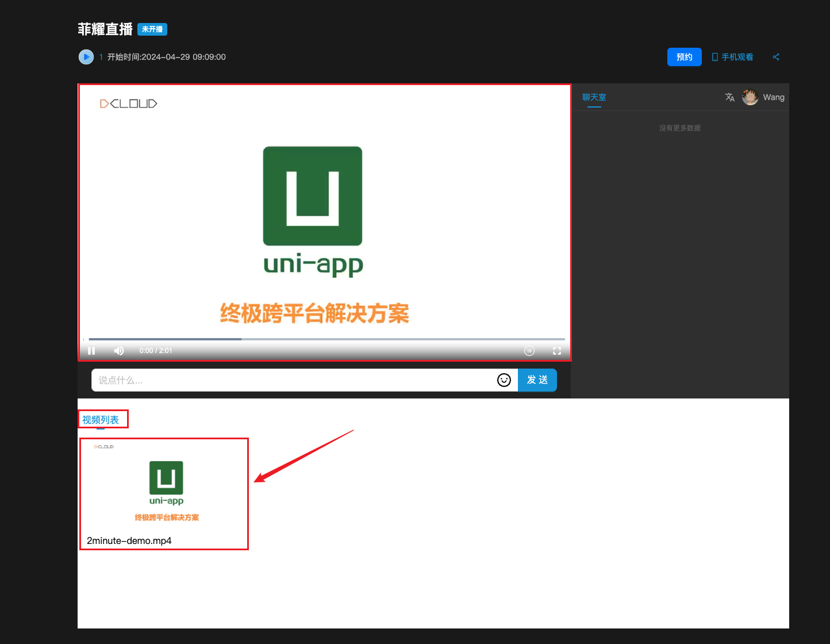Open the language translate icon
Viewport: 830px width, 644px height.
730,97
